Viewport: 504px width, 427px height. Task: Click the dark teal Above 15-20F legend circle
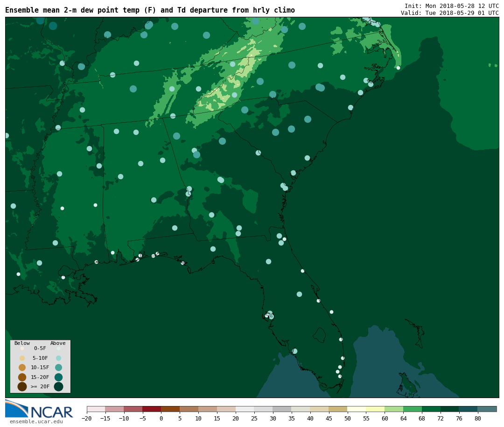tap(58, 377)
